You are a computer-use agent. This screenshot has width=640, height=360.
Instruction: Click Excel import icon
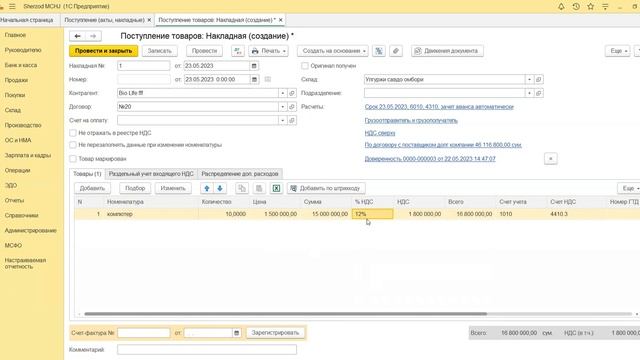276,188
